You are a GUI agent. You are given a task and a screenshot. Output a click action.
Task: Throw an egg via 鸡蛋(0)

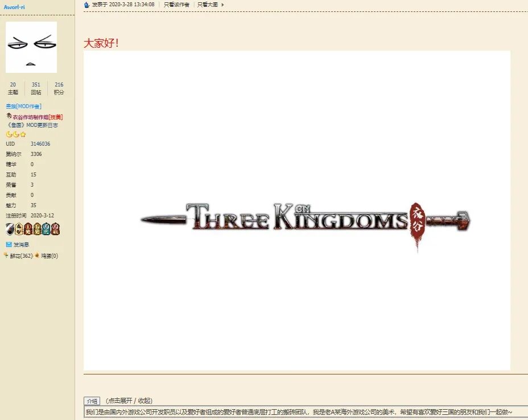pos(49,256)
